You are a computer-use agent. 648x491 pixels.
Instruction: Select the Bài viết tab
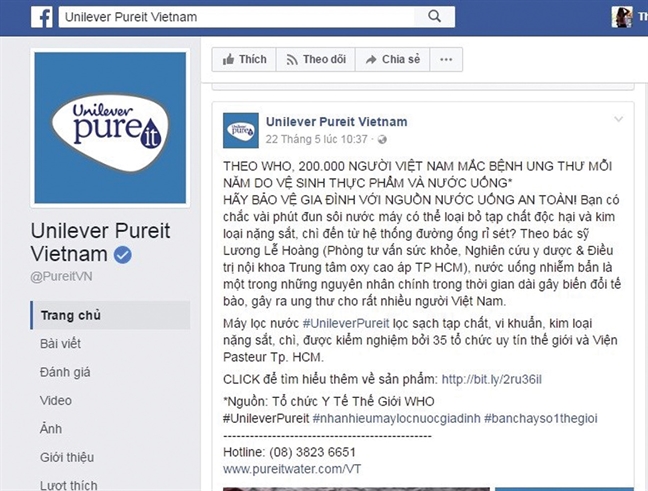[60, 343]
